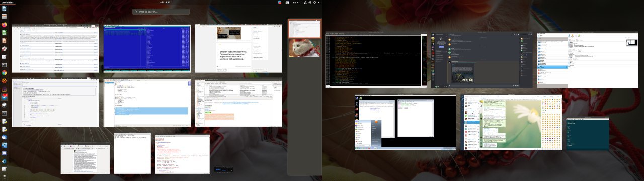This screenshot has height=181, width=644.
Task: Switch to first workspace thumbnail
Action: point(304,29)
